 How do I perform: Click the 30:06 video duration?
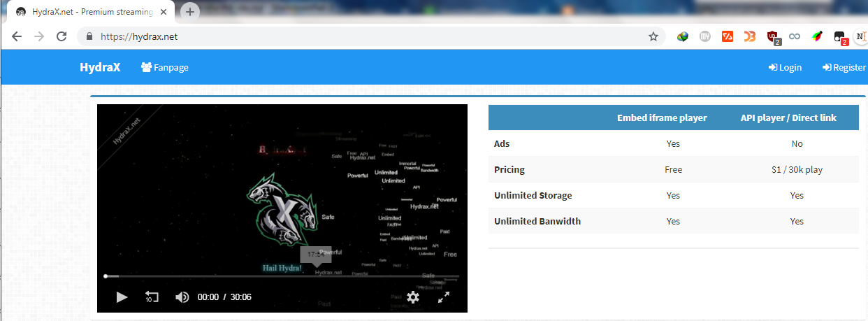(241, 297)
